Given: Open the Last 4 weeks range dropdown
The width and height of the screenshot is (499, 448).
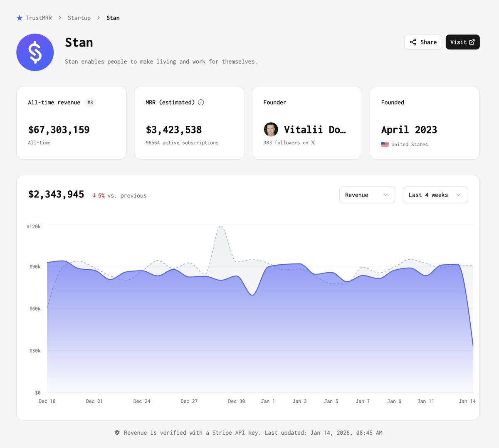Looking at the screenshot, I should (435, 195).
